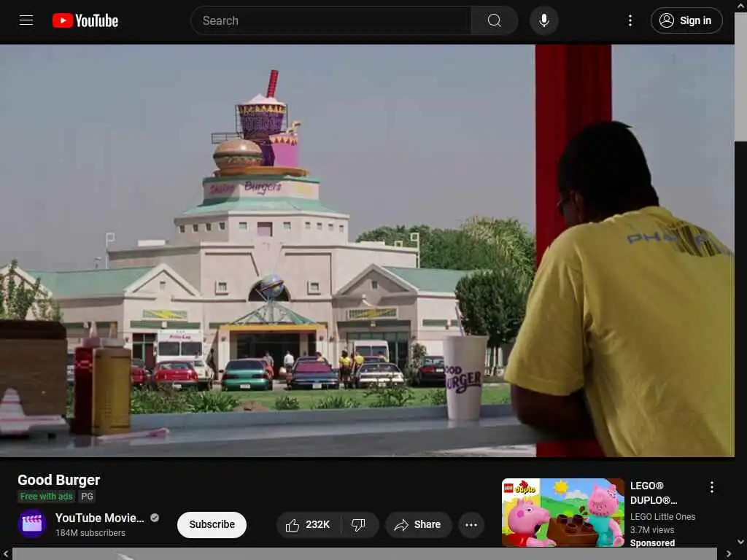
Task: Focus the Search input field
Action: click(330, 20)
